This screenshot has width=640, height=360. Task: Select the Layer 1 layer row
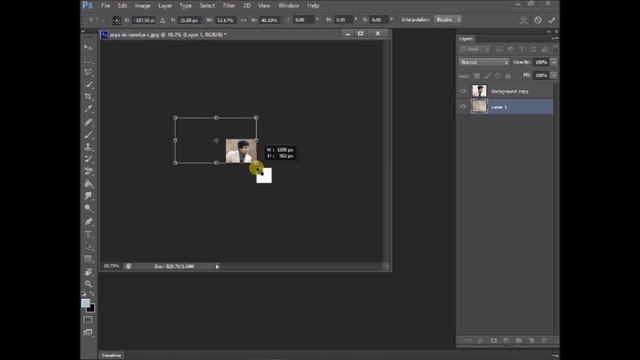click(505, 107)
